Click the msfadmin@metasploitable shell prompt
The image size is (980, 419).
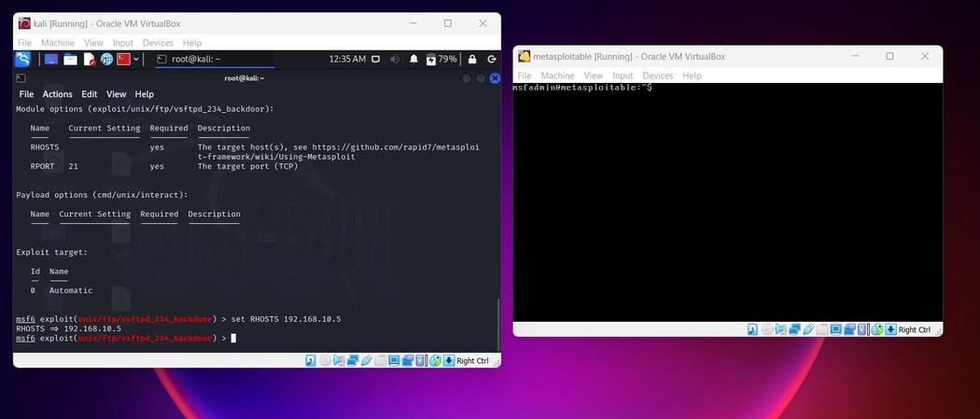[x=582, y=88]
